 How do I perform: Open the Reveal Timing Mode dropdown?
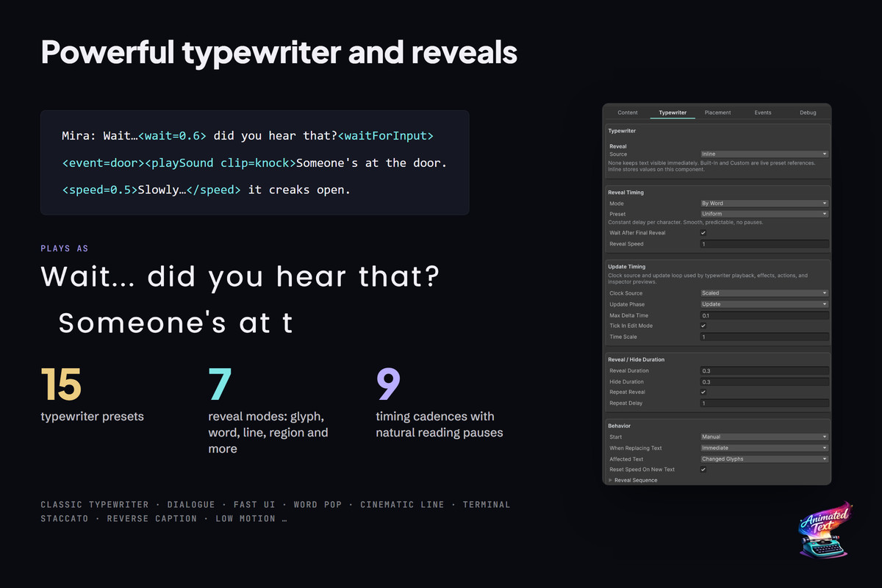coord(764,204)
